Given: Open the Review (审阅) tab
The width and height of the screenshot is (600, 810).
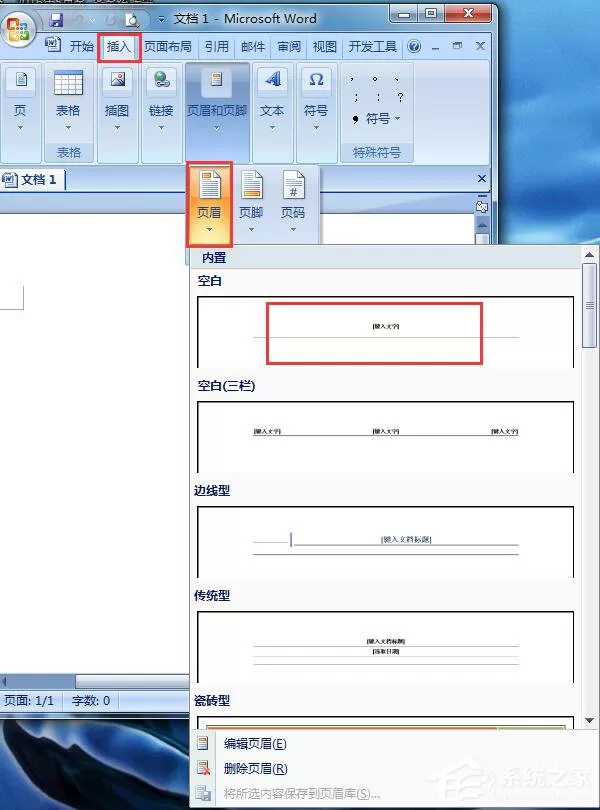Looking at the screenshot, I should click(x=289, y=47).
